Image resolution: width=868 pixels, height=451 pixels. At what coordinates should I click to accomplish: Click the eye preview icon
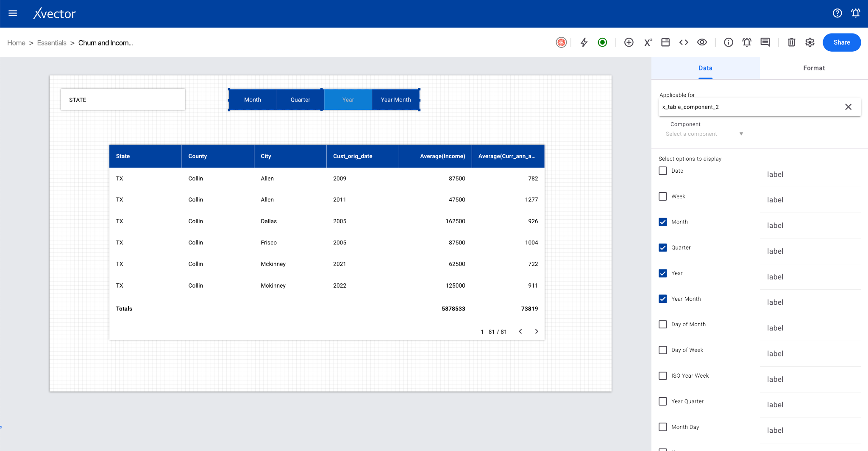point(702,42)
